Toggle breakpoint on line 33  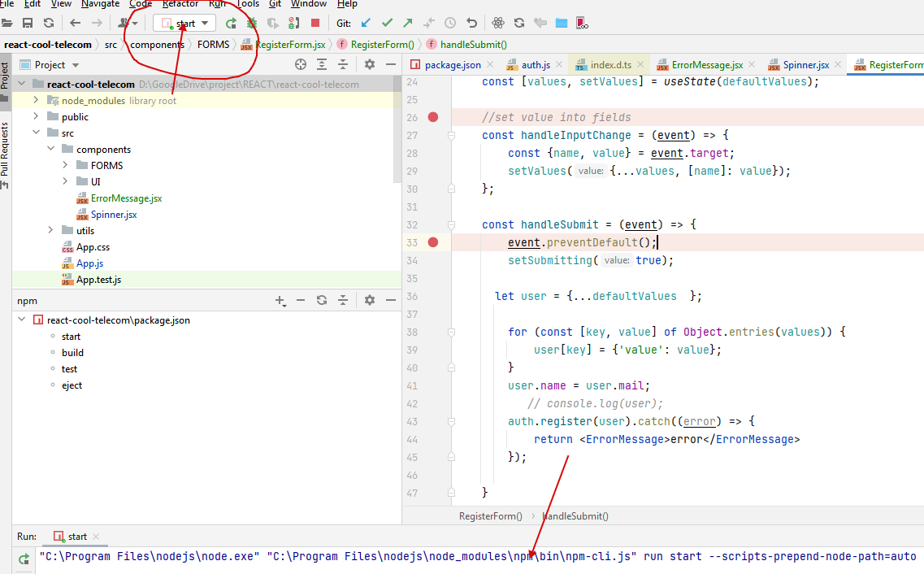coord(433,242)
